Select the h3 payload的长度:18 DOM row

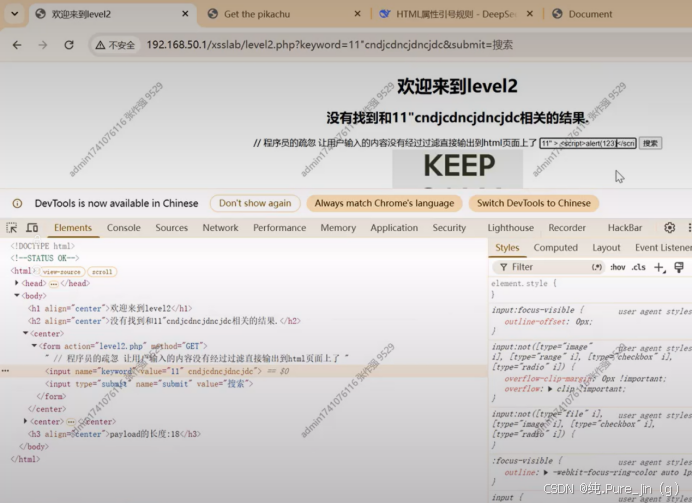coord(114,434)
